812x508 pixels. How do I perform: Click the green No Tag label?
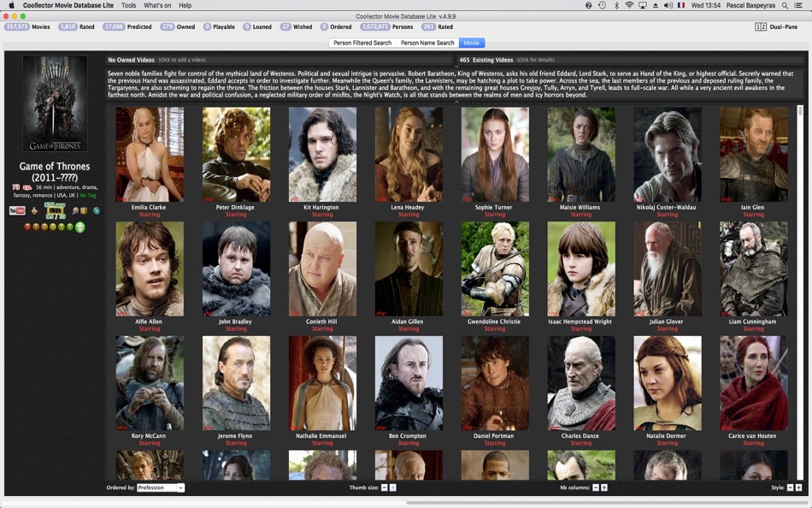pos(88,196)
